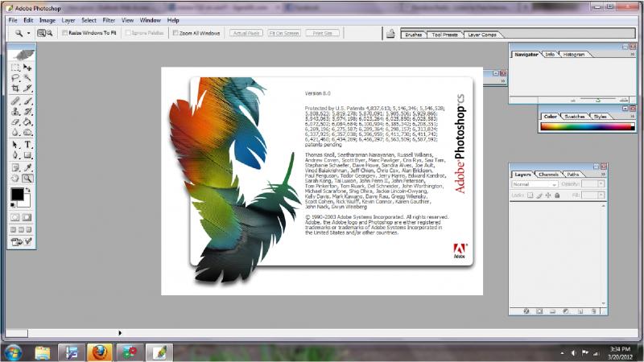Click the File Browser toggle icon
Screen dimensions: 644x362
390,34
